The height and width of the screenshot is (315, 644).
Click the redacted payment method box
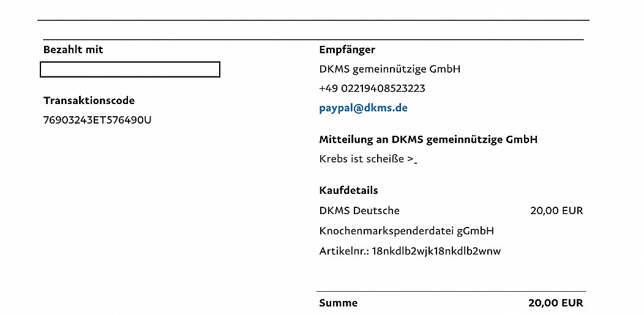coord(130,69)
